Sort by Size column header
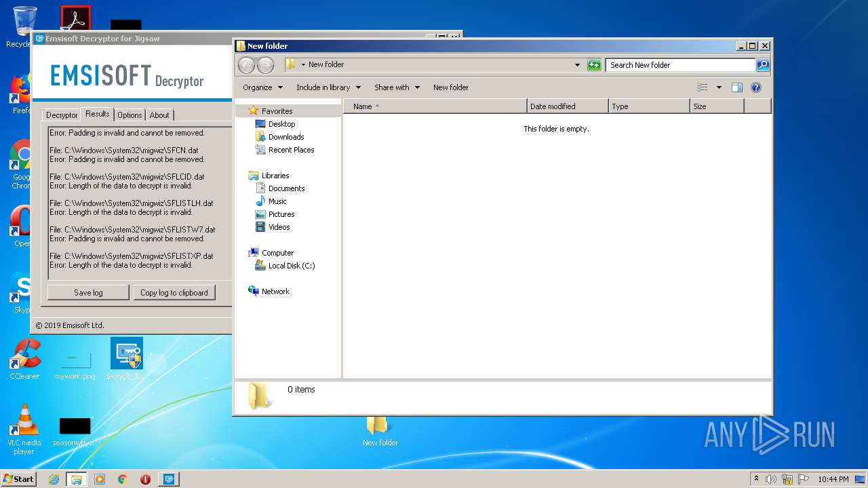The height and width of the screenshot is (488, 868). click(717, 106)
